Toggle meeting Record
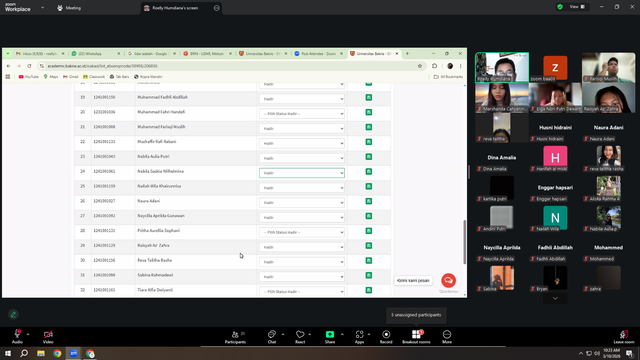 pyautogui.click(x=386, y=337)
